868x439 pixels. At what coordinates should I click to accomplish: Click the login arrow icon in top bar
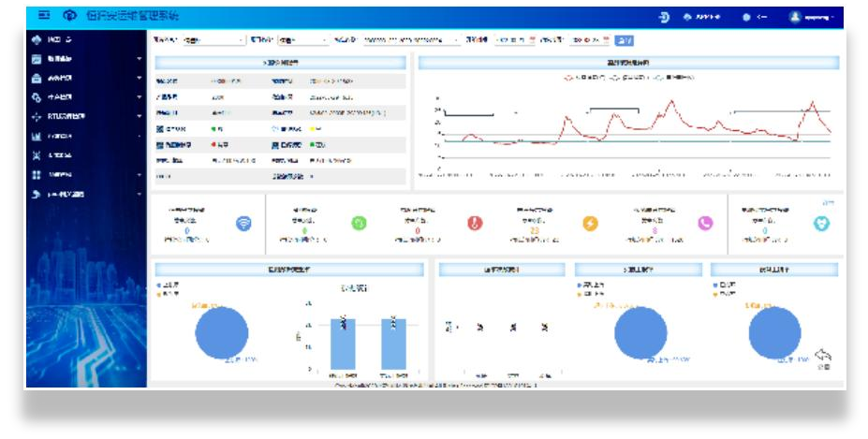665,17
